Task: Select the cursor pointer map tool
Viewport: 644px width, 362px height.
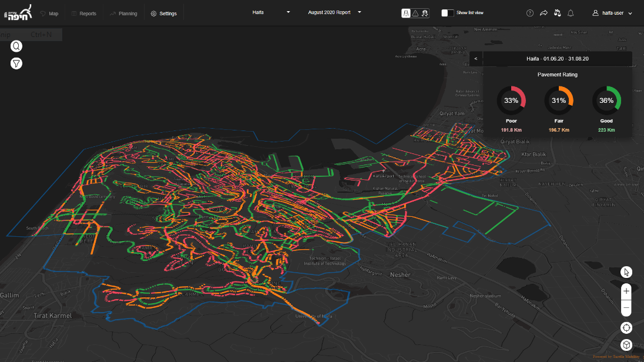Action: (626, 271)
